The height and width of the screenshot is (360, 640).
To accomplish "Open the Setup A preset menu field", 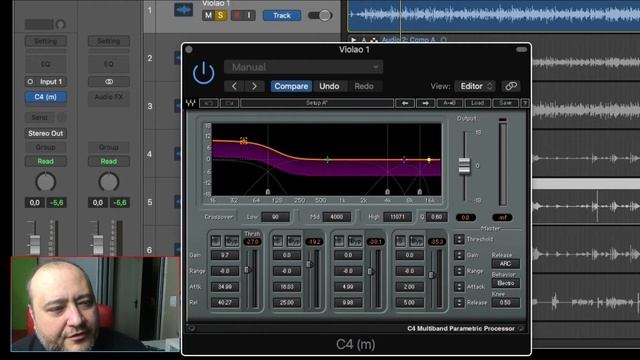I will (317, 103).
